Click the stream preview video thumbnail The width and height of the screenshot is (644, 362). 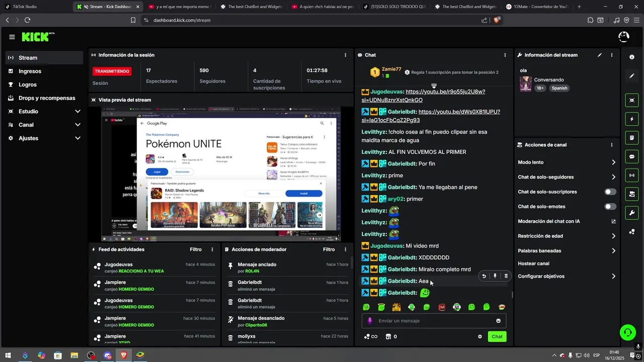pos(221,174)
